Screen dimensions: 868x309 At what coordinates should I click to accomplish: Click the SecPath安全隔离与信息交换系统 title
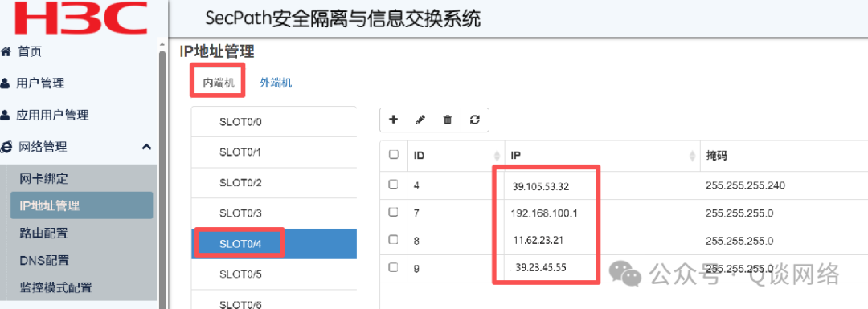pos(343,18)
